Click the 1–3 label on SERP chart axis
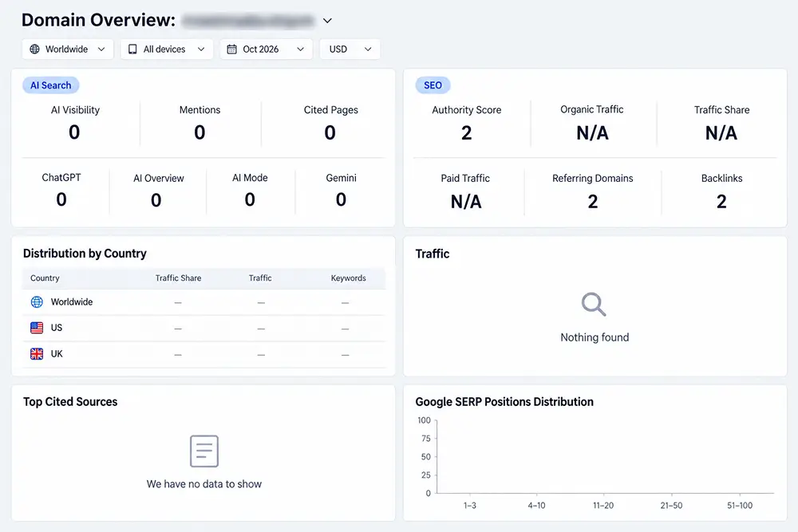This screenshot has width=798, height=532. [x=470, y=506]
